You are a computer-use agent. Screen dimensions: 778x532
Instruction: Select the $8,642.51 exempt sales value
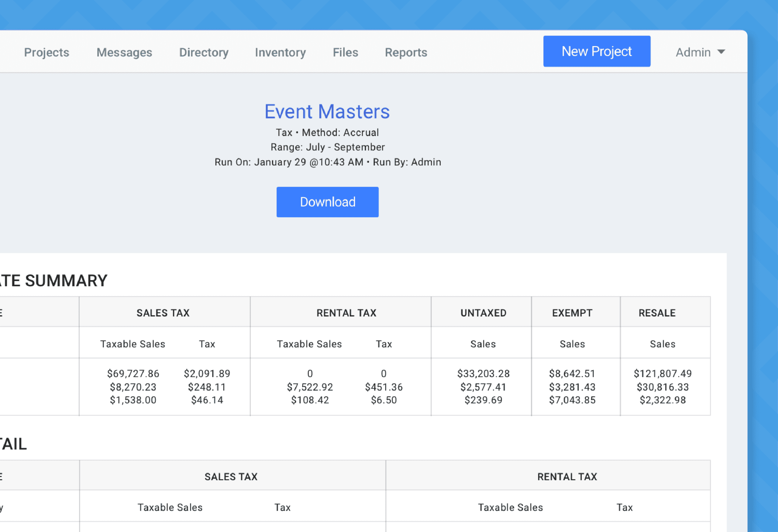pos(572,373)
